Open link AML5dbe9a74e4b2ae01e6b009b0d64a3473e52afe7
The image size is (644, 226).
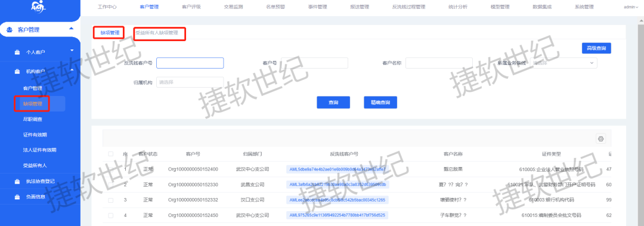pos(338,169)
